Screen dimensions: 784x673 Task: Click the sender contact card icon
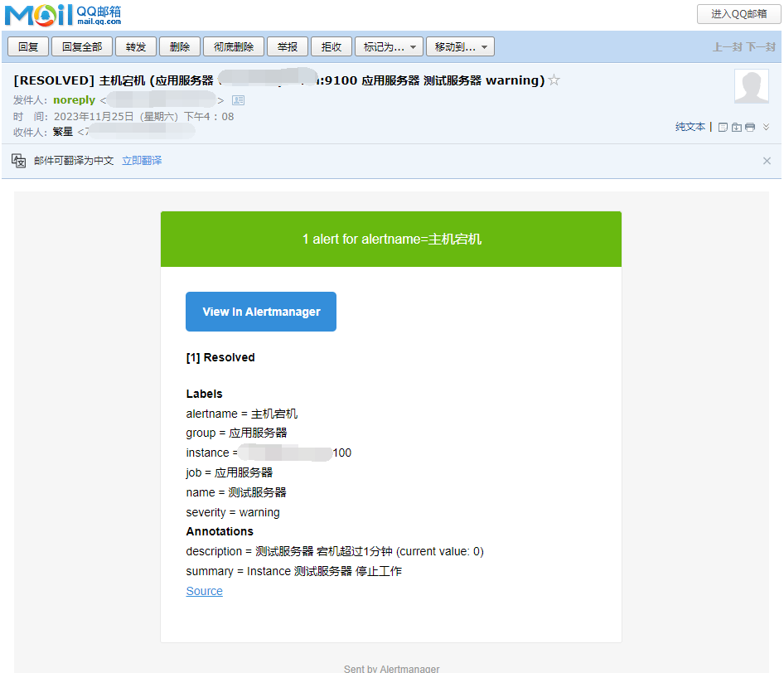click(238, 100)
